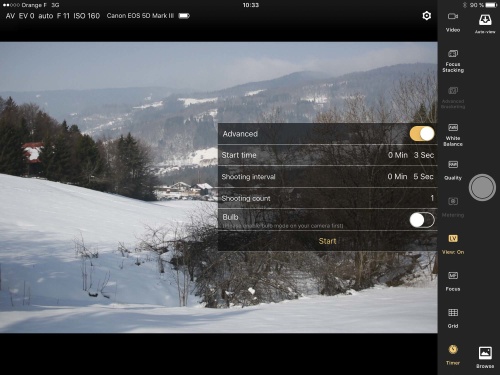
Task: Change the Start time value
Action: point(411,155)
